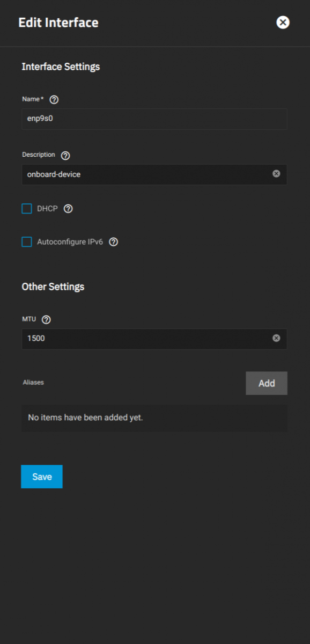Click the Autoconfigure IPv6 label text

coord(70,242)
